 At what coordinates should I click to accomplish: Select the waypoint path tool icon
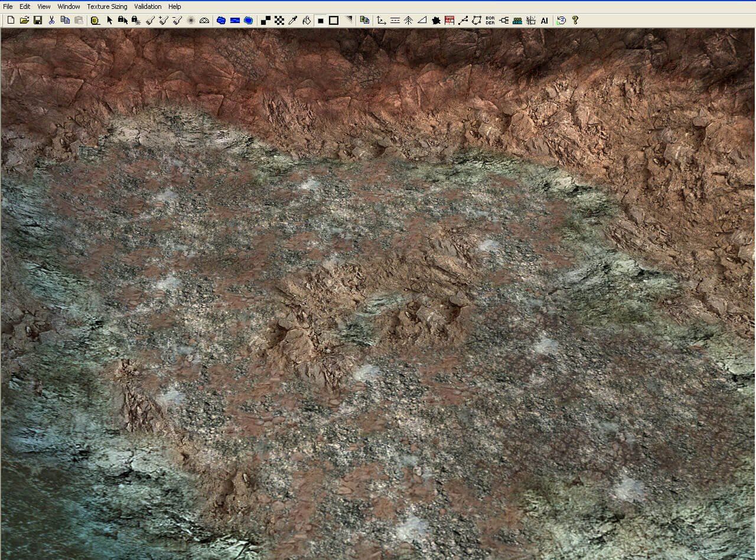point(463,20)
